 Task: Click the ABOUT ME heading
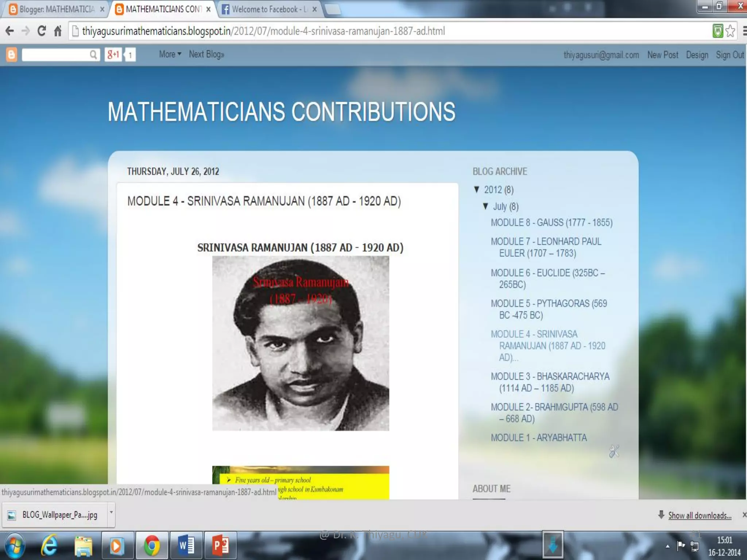[491, 489]
